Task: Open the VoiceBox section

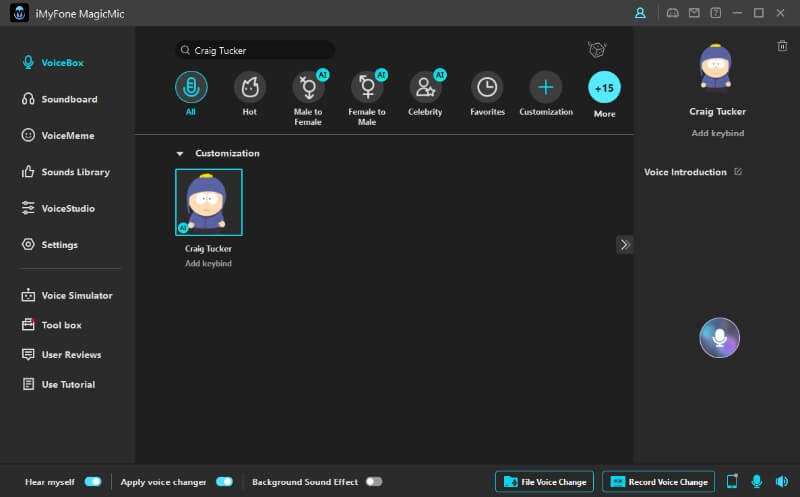Action: [x=53, y=62]
